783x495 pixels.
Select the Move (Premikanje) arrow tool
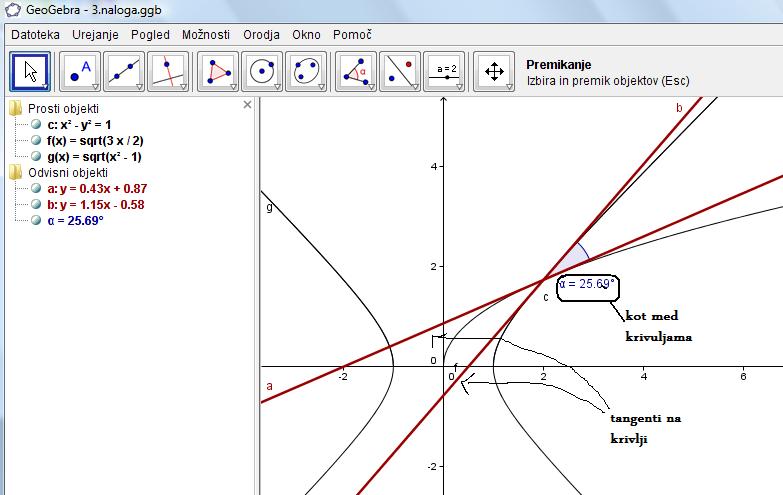[30, 72]
